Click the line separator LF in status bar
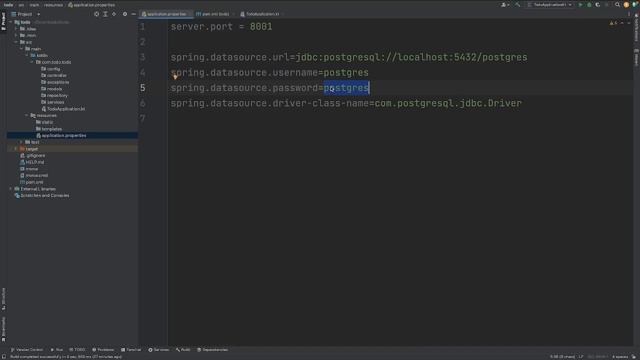640x360 pixels. 581,357
